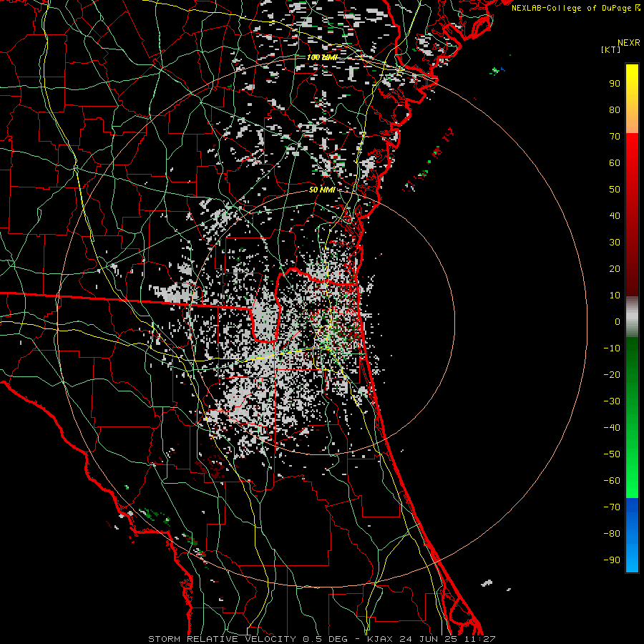Viewport: 644px width, 644px height.
Task: Click the 0 value on the velocity scale
Action: (618, 322)
